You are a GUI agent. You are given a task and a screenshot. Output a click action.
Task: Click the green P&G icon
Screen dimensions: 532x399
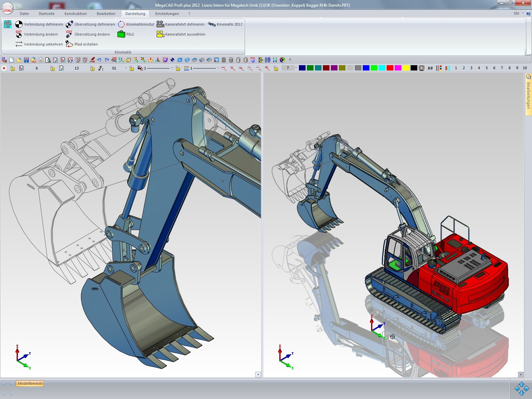(121, 34)
